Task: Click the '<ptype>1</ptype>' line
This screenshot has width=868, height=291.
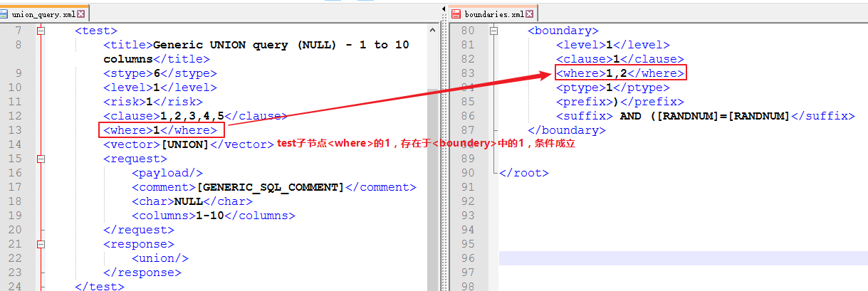Action: [x=613, y=88]
